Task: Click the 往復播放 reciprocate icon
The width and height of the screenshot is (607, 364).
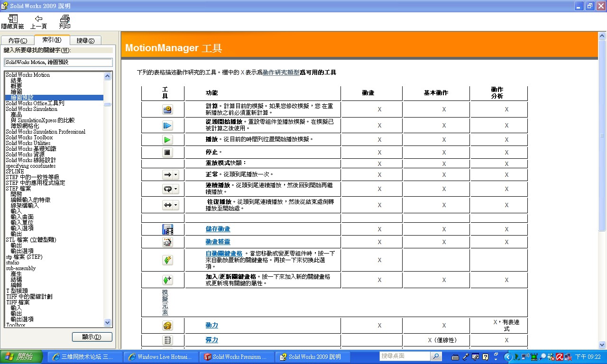Action: (x=170, y=205)
